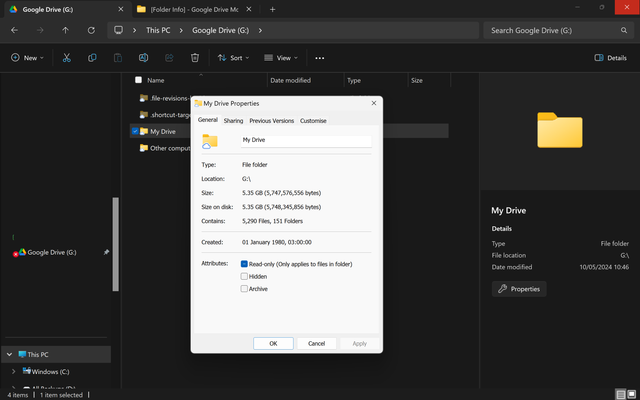Collapse the This PC tree node
Viewport: 640px width, 400px height.
tap(9, 354)
